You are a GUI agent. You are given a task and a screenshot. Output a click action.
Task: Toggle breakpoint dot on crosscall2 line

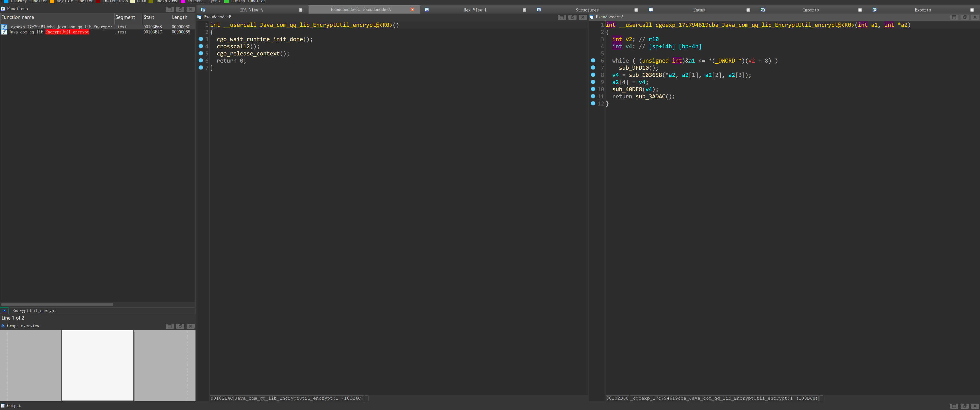coord(201,46)
